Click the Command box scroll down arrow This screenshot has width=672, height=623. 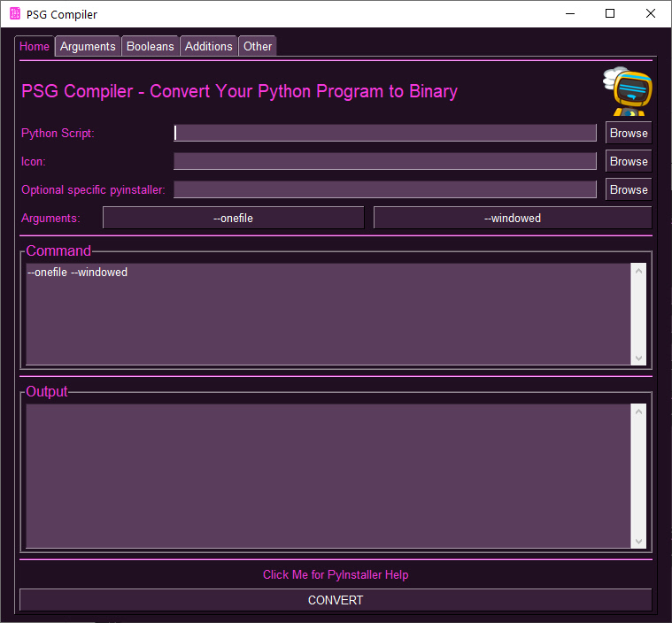[x=638, y=358]
